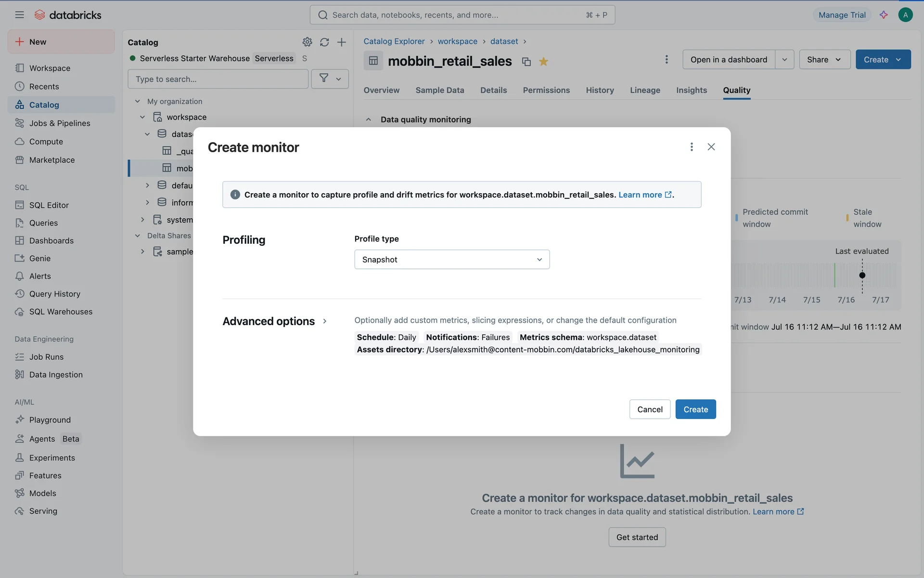Click the global search field
This screenshot has height=578, width=924.
462,15
